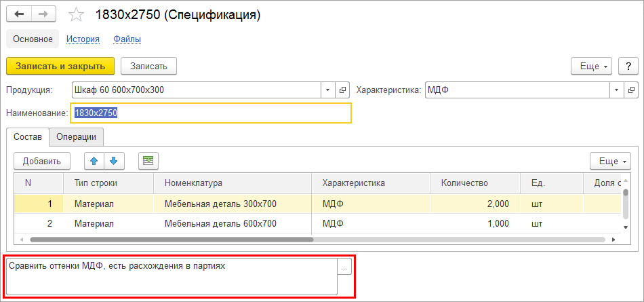Click the Количество column header
This screenshot has height=302, width=644.
click(475, 183)
